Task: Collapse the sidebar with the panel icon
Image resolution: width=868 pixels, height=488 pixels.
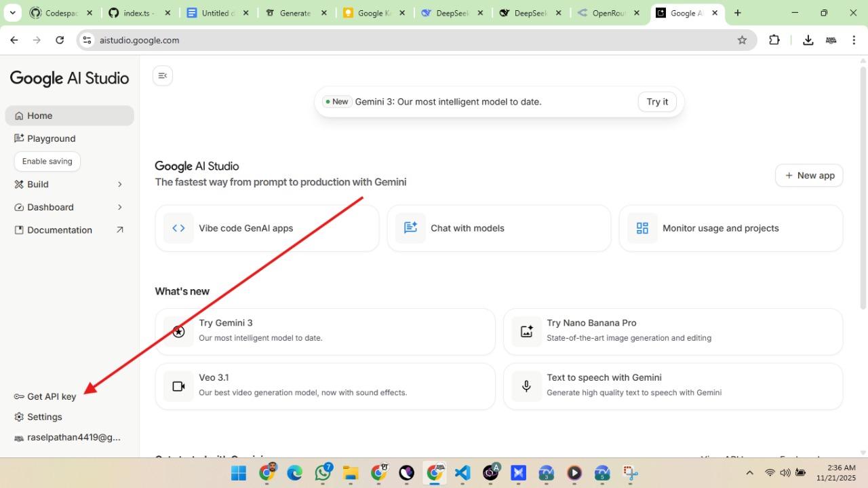Action: tap(162, 75)
